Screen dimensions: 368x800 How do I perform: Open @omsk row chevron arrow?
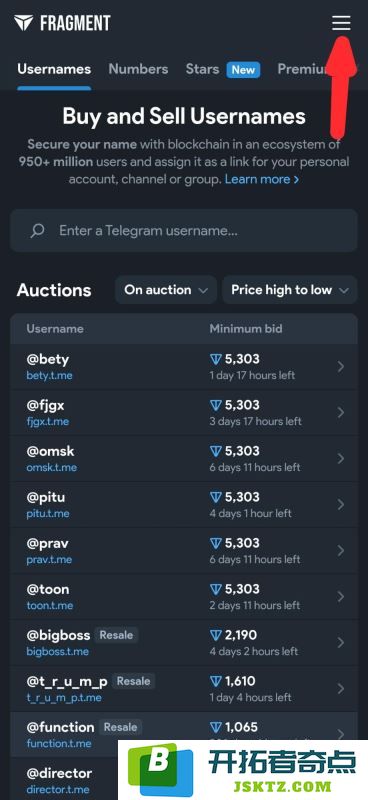click(340, 458)
